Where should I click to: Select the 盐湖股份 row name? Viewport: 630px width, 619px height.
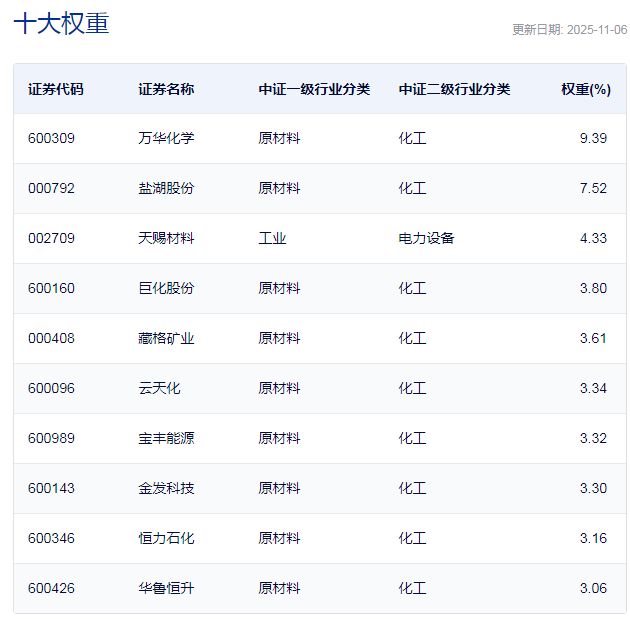point(166,188)
